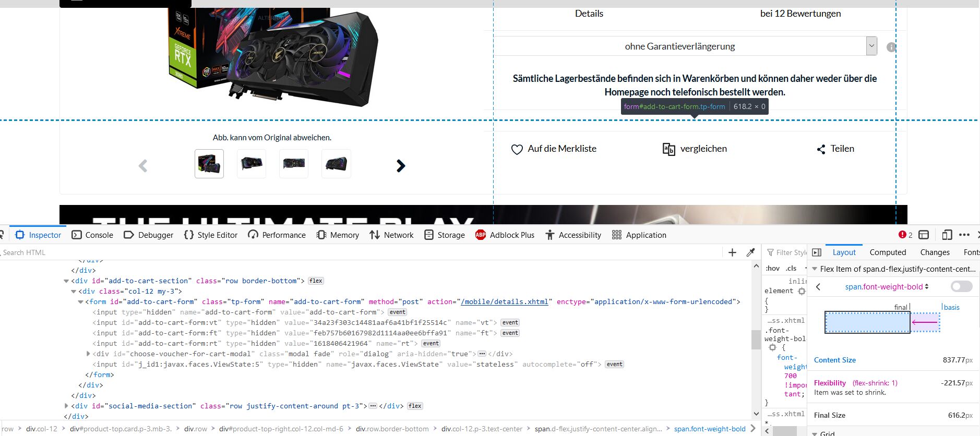Focus the Search HTML field
980x436 pixels.
click(x=360, y=252)
